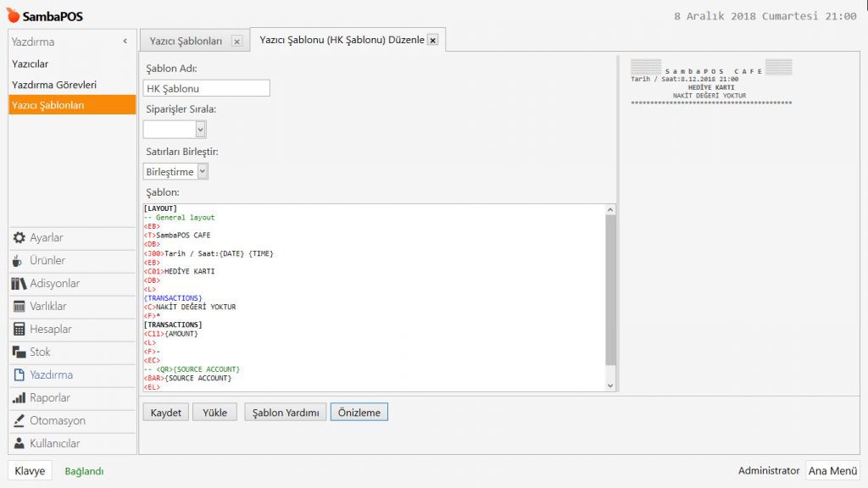Click the Ayarlar gear icon
The height and width of the screenshot is (488, 868).
click(x=19, y=238)
